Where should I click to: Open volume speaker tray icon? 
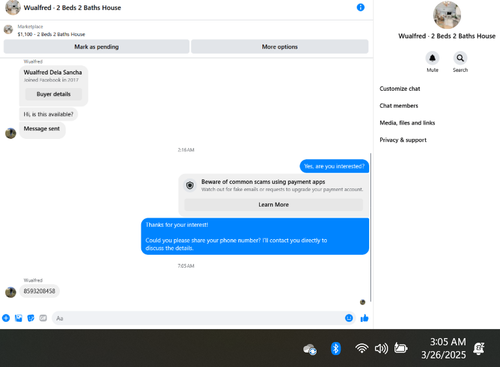pyautogui.click(x=381, y=349)
